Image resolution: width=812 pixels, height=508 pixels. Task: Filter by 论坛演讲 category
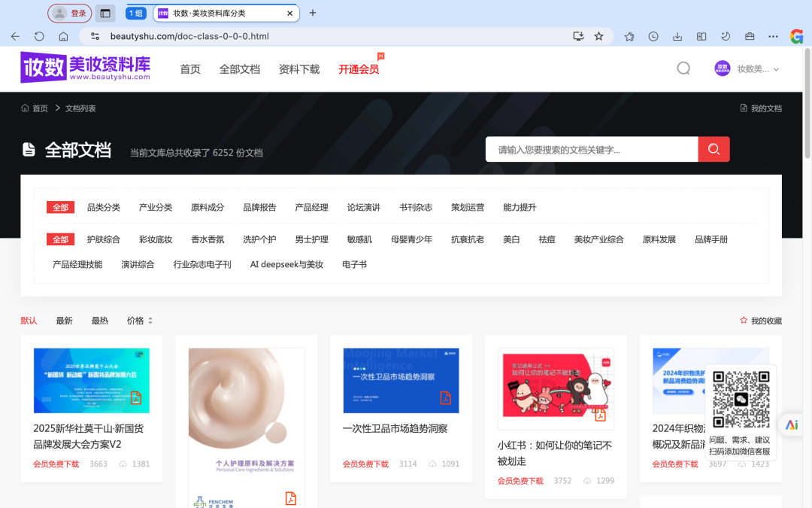tap(364, 208)
